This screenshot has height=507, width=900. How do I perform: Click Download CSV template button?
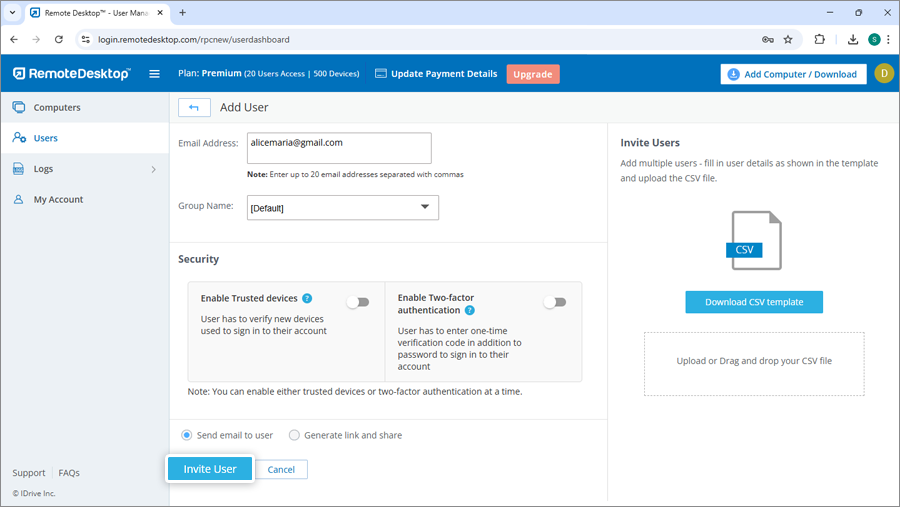[x=754, y=302]
